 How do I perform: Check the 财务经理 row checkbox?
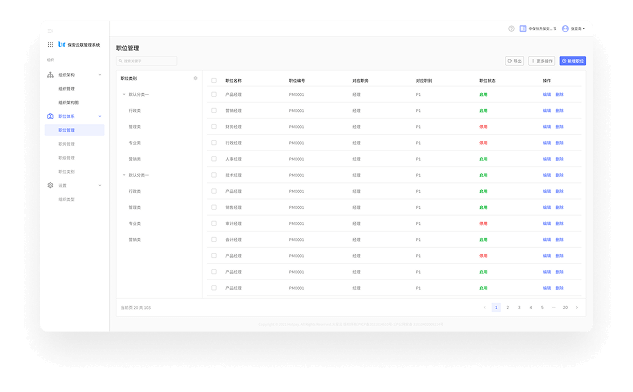[214, 127]
